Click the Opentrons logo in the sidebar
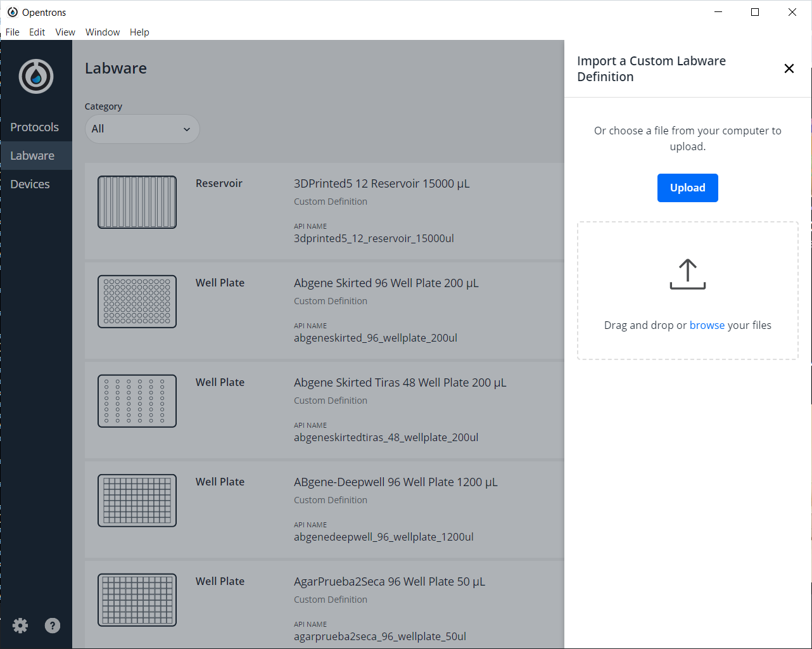812x649 pixels. [36, 77]
